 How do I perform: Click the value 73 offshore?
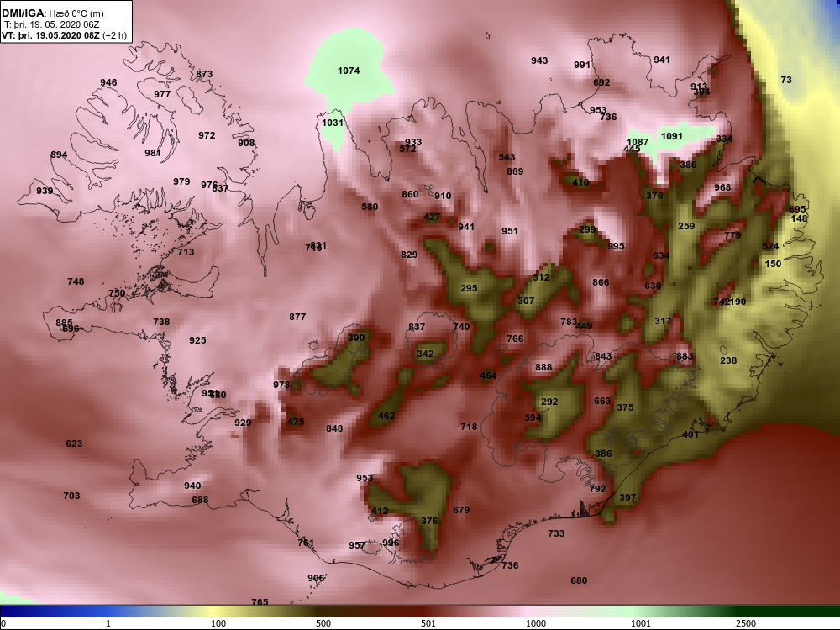tap(786, 80)
